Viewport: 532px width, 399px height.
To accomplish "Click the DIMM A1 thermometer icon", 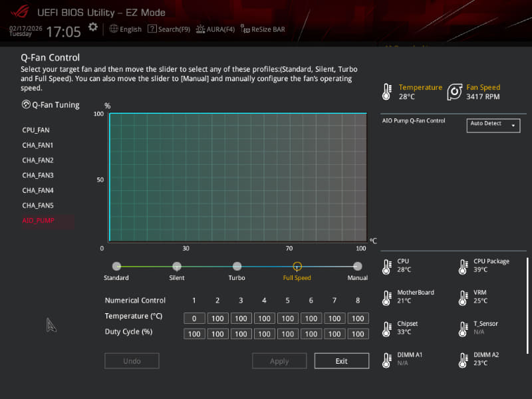I will click(387, 360).
